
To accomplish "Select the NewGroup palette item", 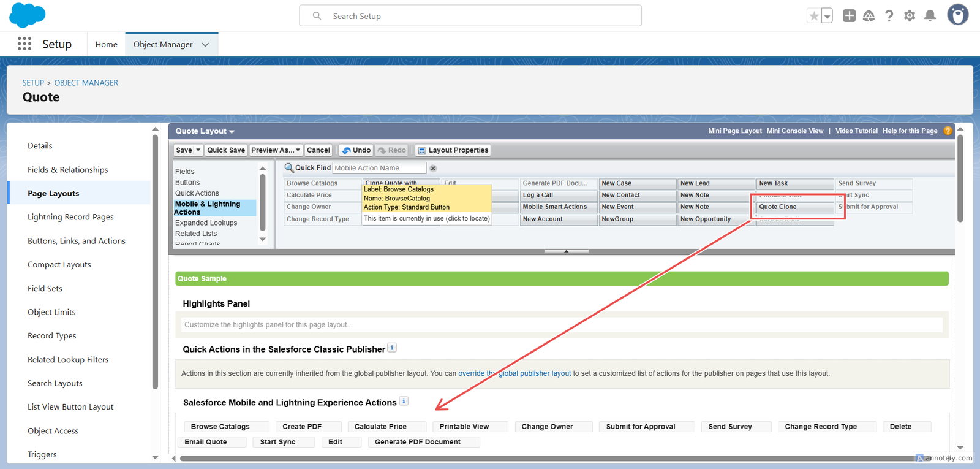I will (638, 219).
